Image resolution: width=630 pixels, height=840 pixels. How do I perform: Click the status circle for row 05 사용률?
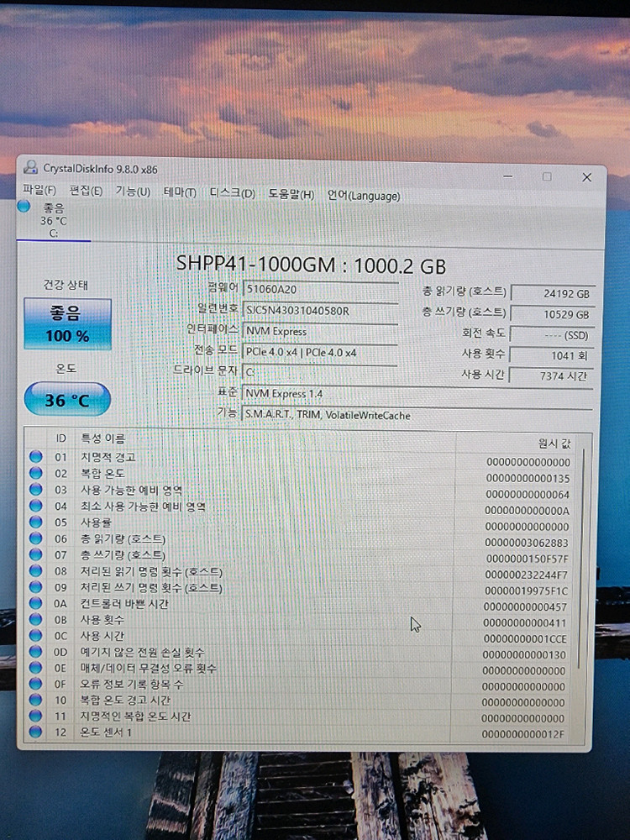click(x=36, y=522)
